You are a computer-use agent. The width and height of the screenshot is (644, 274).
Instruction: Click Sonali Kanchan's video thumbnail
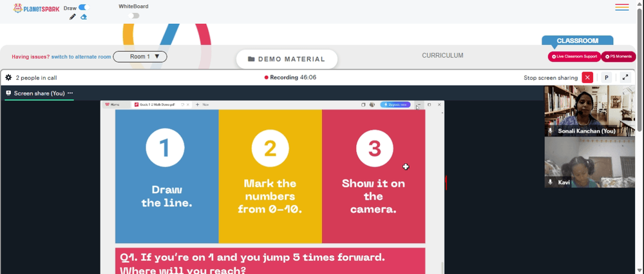tap(589, 111)
